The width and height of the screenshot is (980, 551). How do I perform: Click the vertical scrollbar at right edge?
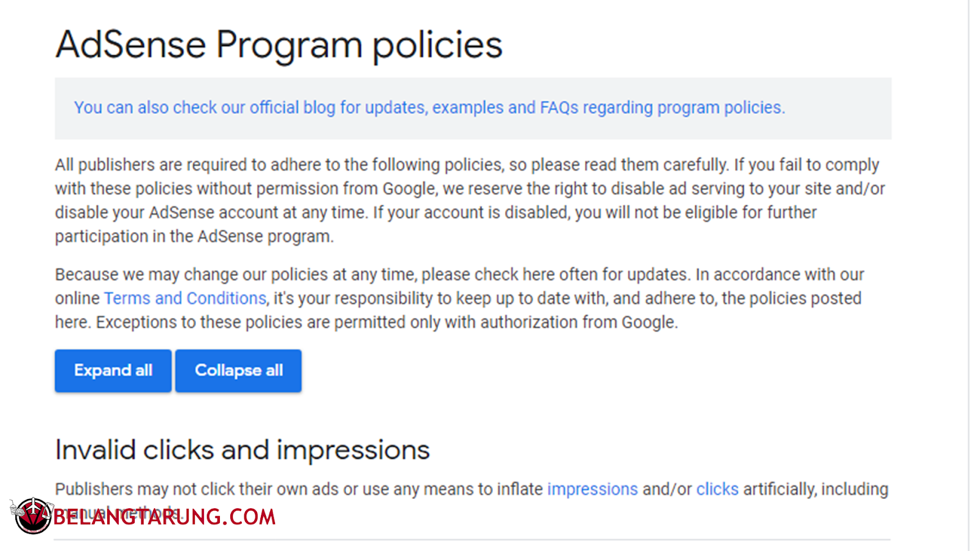point(968,275)
